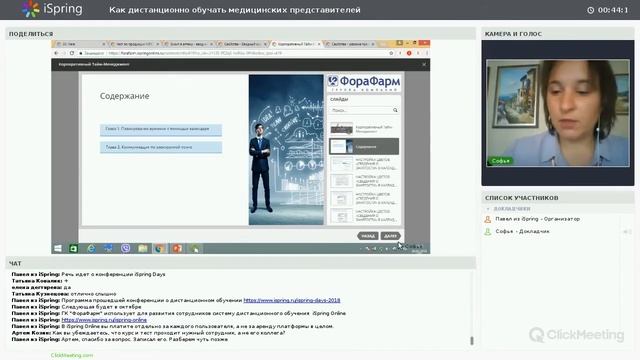
Task: Click the ФораФарм logo in player
Action: (x=364, y=82)
